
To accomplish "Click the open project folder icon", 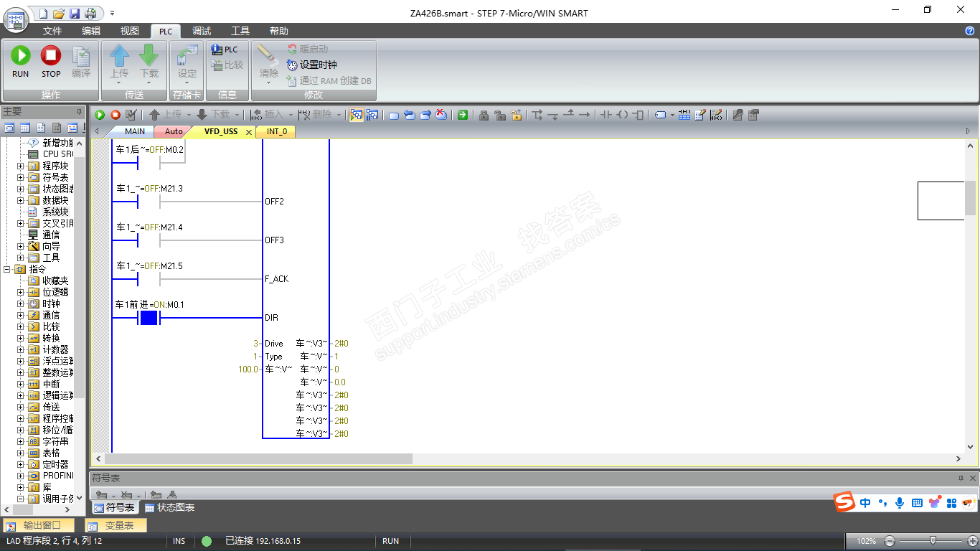I will (59, 13).
